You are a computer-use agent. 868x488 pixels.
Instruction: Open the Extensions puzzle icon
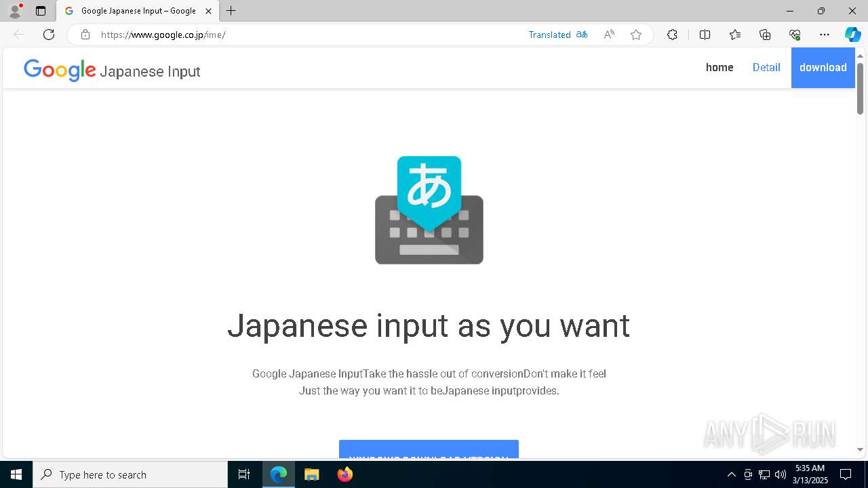tap(672, 35)
